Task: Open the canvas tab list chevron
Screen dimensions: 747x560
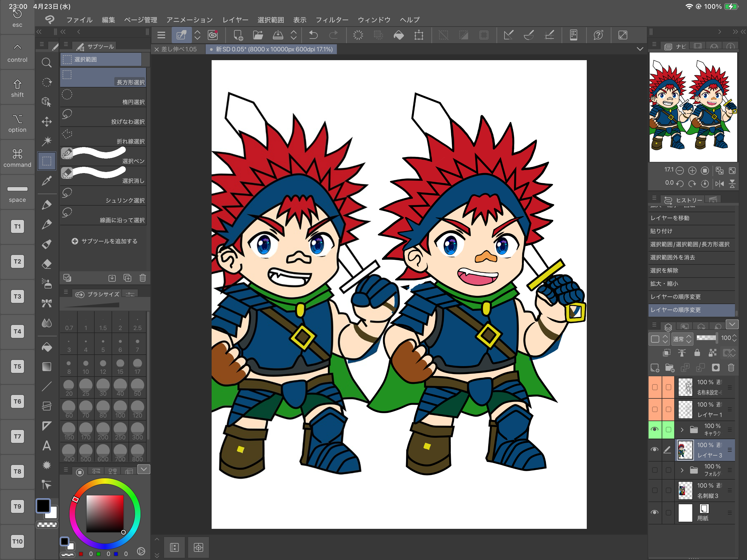Action: [x=640, y=49]
